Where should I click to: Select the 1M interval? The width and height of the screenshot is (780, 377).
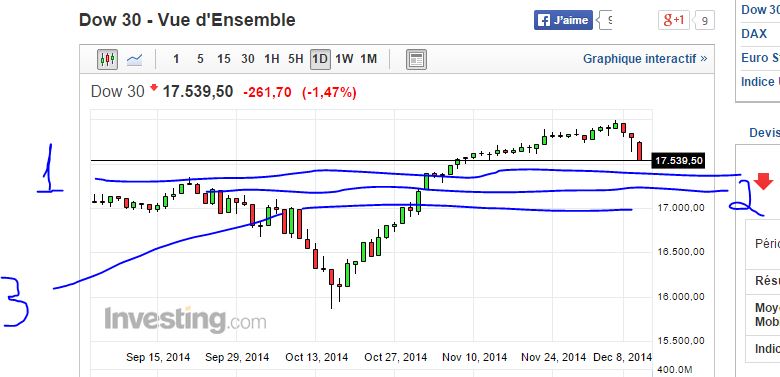click(x=368, y=59)
